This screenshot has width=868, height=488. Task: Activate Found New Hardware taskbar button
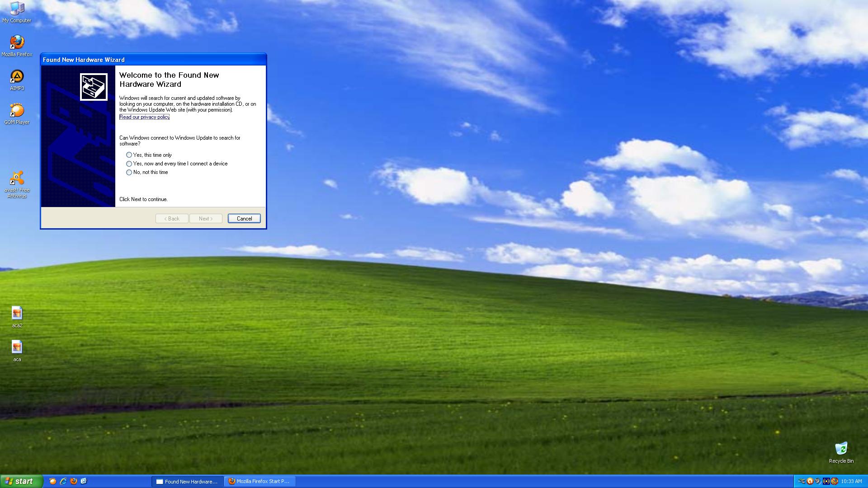[x=187, y=481]
